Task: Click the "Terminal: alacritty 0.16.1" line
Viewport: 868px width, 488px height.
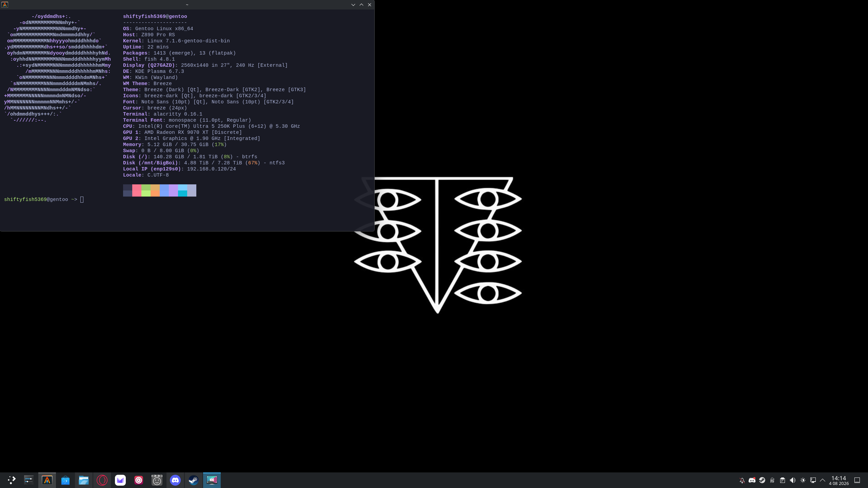Action: (x=163, y=114)
